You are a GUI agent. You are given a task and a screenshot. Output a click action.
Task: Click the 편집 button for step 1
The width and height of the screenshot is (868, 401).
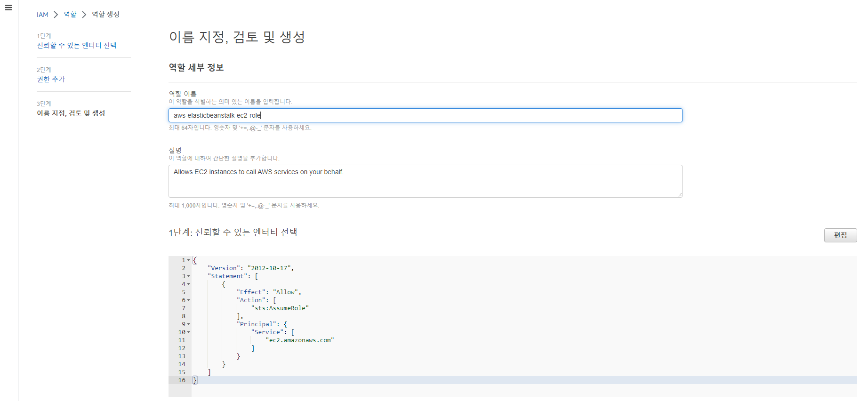(840, 235)
